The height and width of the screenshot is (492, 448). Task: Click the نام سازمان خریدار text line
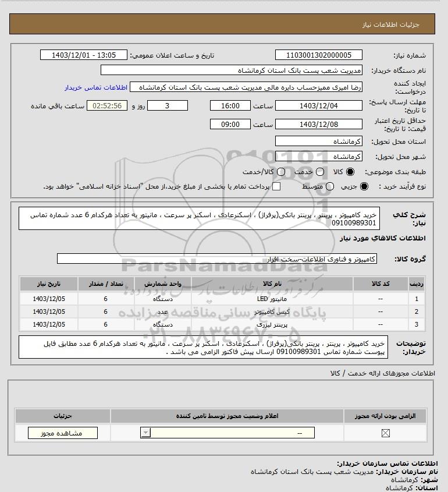pos(344,472)
